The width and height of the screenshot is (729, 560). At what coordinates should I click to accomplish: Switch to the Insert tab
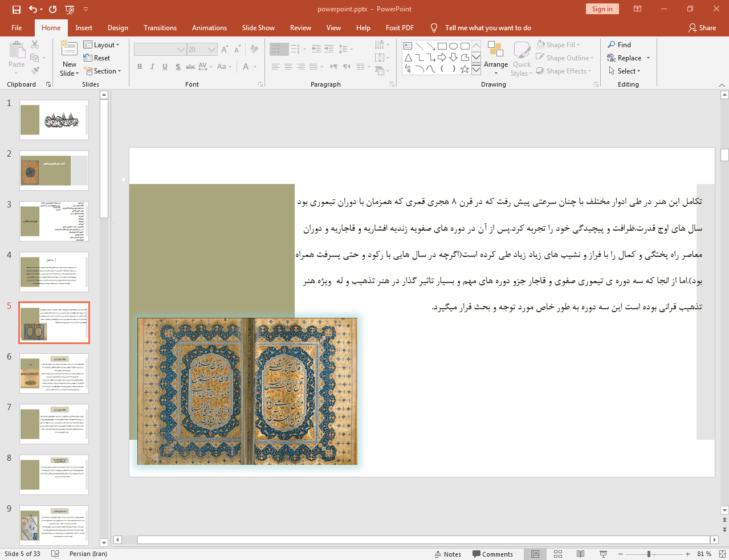[x=84, y=28]
